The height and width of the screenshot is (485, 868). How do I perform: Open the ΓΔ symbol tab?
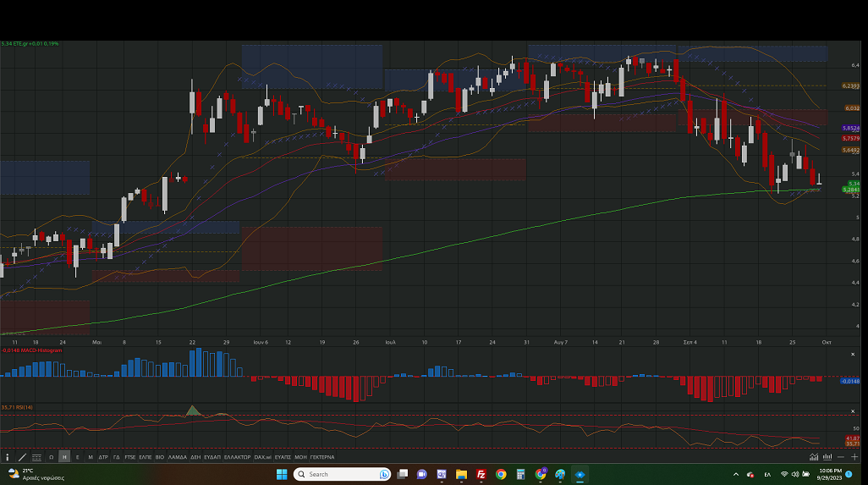(116, 457)
